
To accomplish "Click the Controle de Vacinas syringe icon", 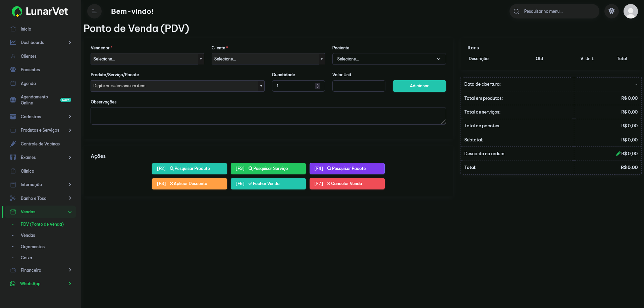I will 13,144.
